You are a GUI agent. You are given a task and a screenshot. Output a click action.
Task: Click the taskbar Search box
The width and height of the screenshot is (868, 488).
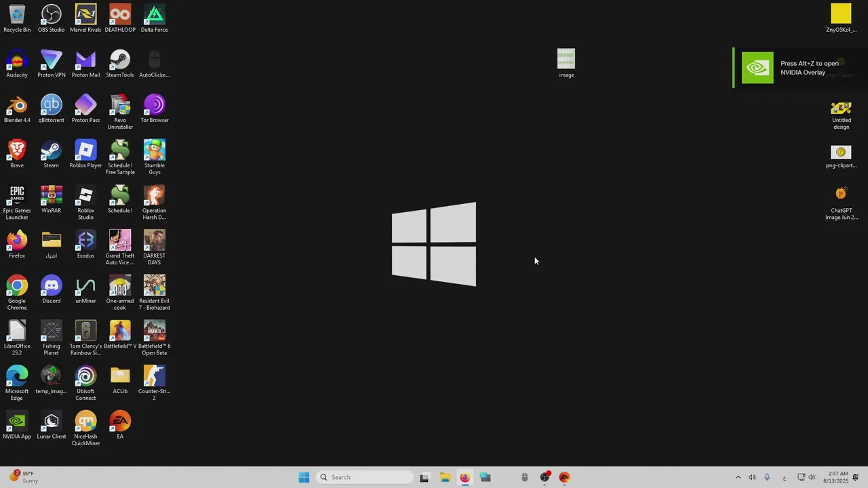click(x=365, y=477)
